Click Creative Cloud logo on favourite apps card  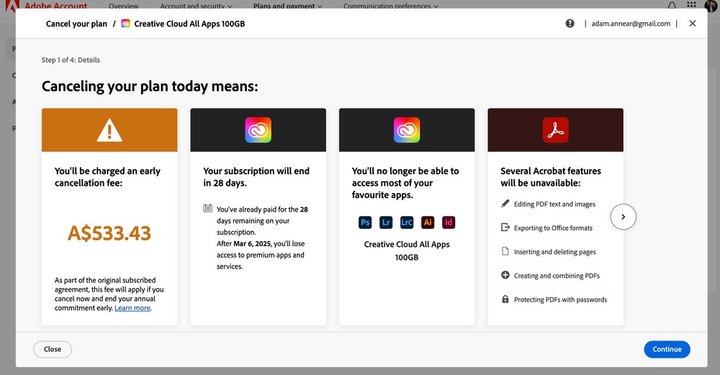407,130
